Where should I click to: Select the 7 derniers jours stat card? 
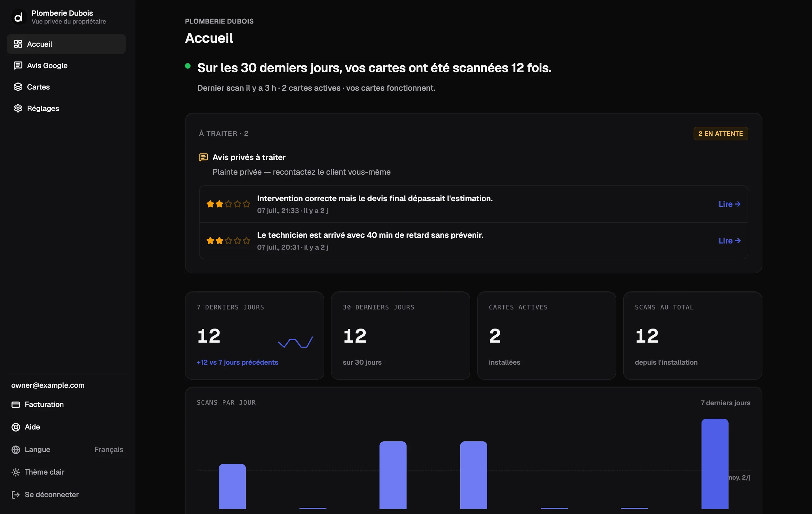[255, 336]
